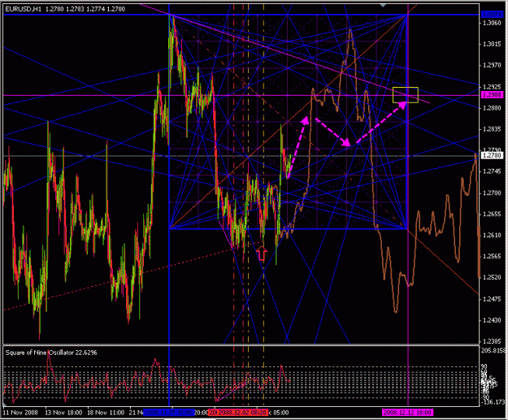Click the '13 Nov 18:00' time axis label
The height and width of the screenshot is (420, 508).
pos(63,413)
